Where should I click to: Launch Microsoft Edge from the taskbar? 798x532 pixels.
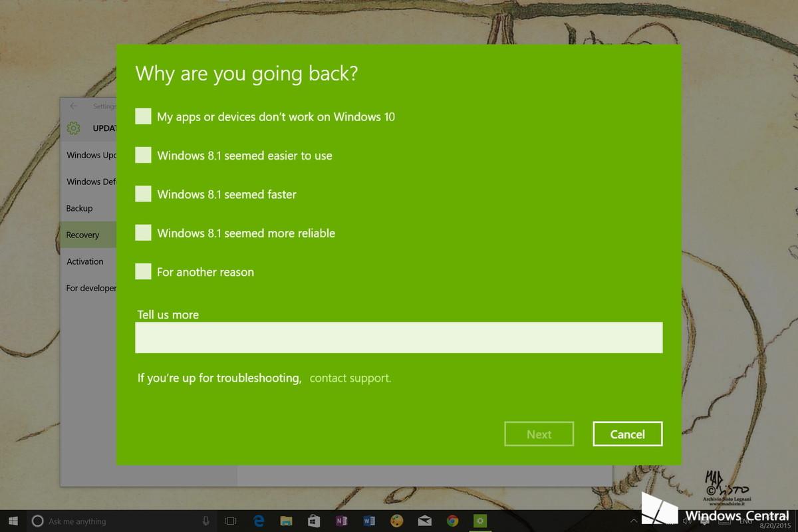pyautogui.click(x=259, y=521)
